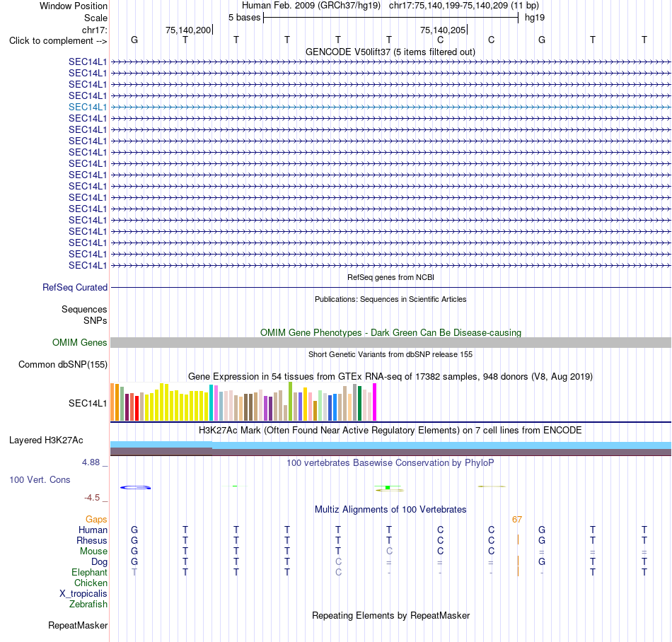
Task: Select the Chicken alignment row label
Action: pos(91,583)
